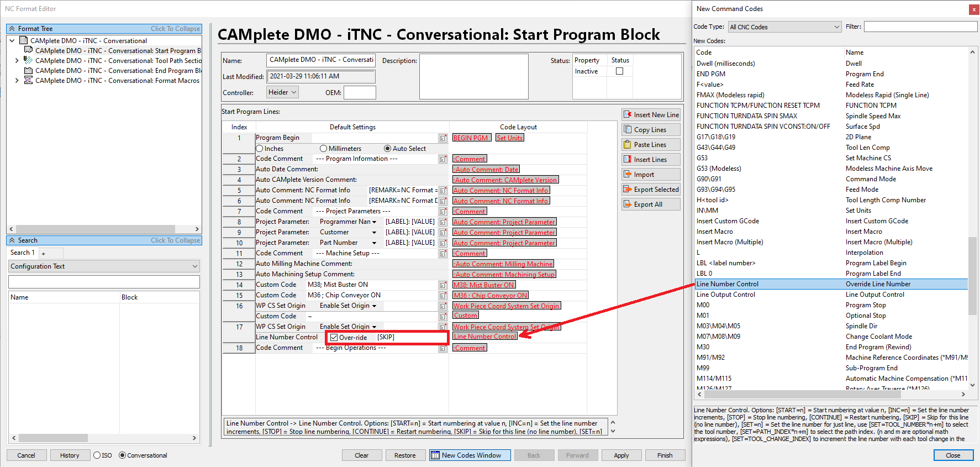Viewport: 980px width, 467px height.
Task: Open edit icon for Begin Operations comment row
Action: pos(443,348)
